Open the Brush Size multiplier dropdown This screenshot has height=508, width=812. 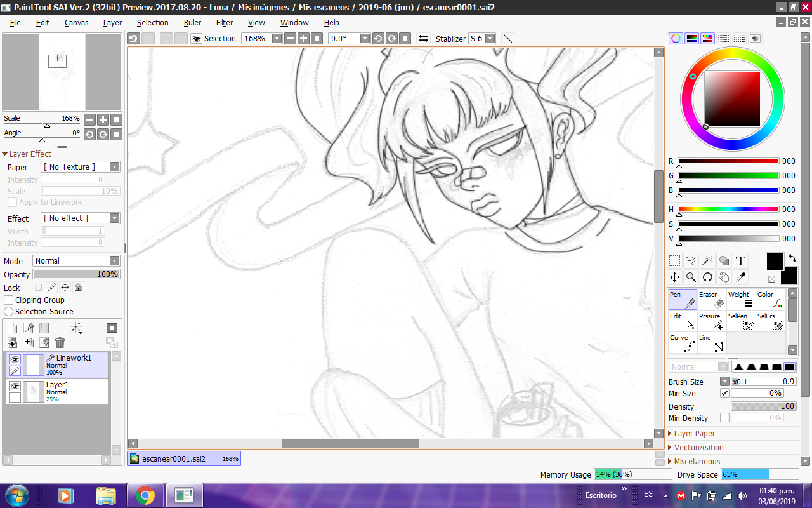725,382
